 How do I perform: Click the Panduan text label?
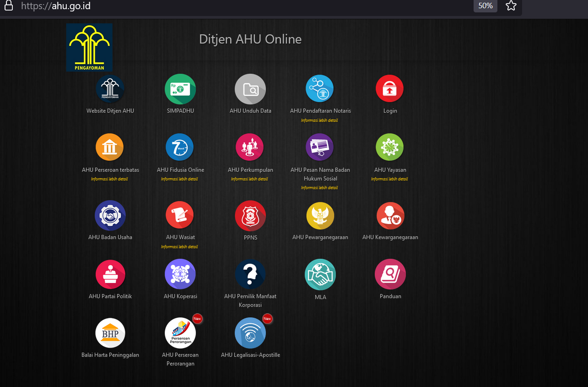[x=390, y=296]
